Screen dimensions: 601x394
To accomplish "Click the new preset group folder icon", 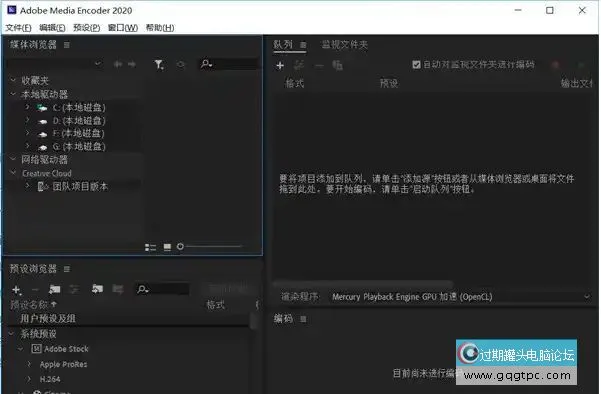I will click(54, 289).
